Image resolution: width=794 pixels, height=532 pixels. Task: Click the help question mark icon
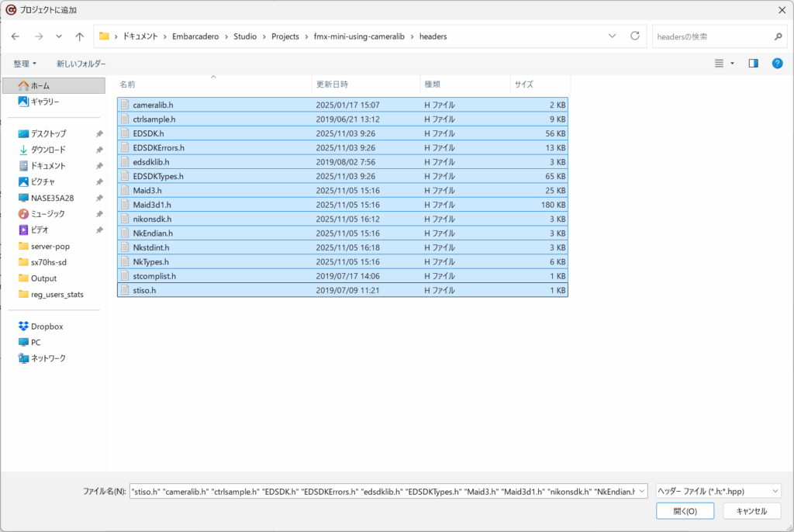coord(777,64)
